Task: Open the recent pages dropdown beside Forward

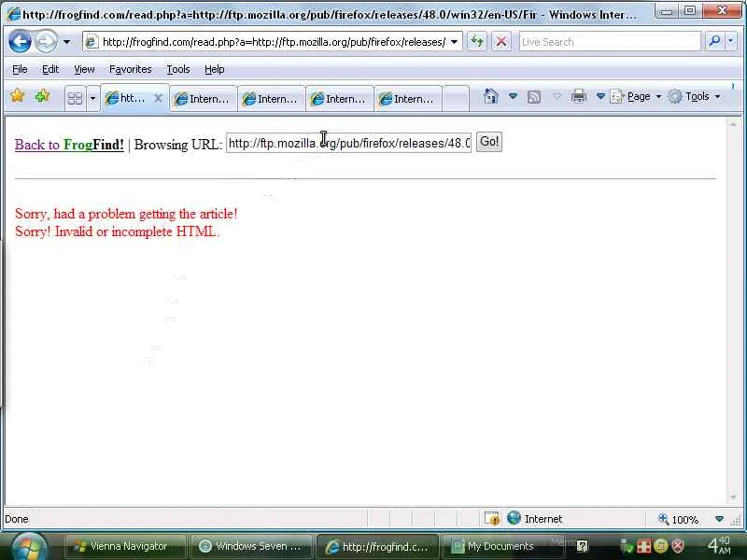Action: point(67,42)
